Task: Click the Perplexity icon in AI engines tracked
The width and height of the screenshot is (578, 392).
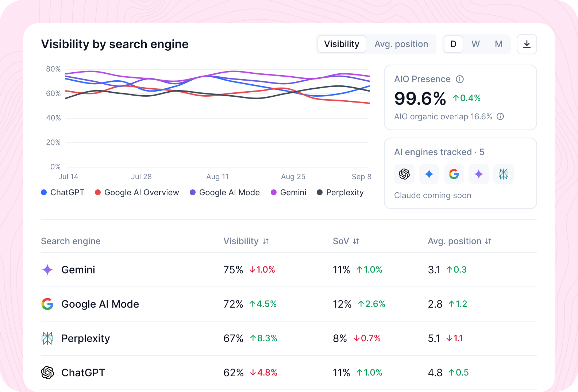Action: pyautogui.click(x=504, y=174)
